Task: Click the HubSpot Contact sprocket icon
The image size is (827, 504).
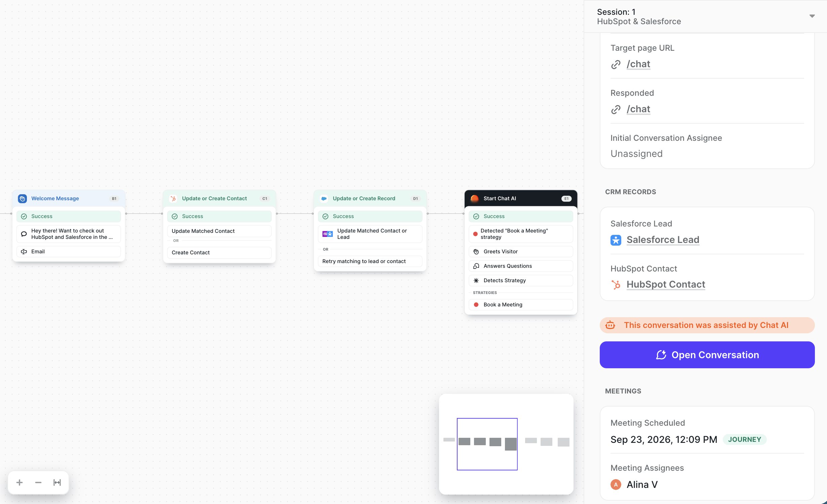Action: [616, 285]
